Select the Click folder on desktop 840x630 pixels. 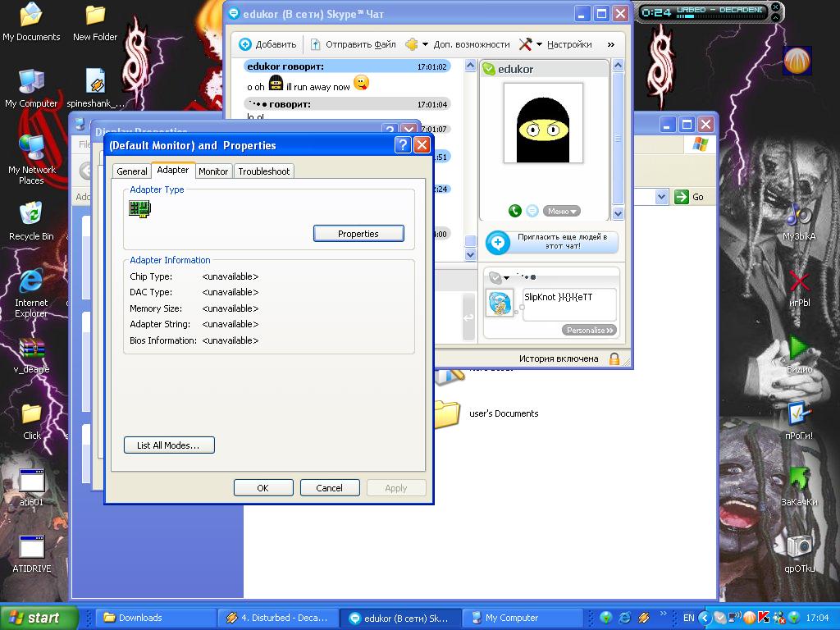[x=32, y=422]
